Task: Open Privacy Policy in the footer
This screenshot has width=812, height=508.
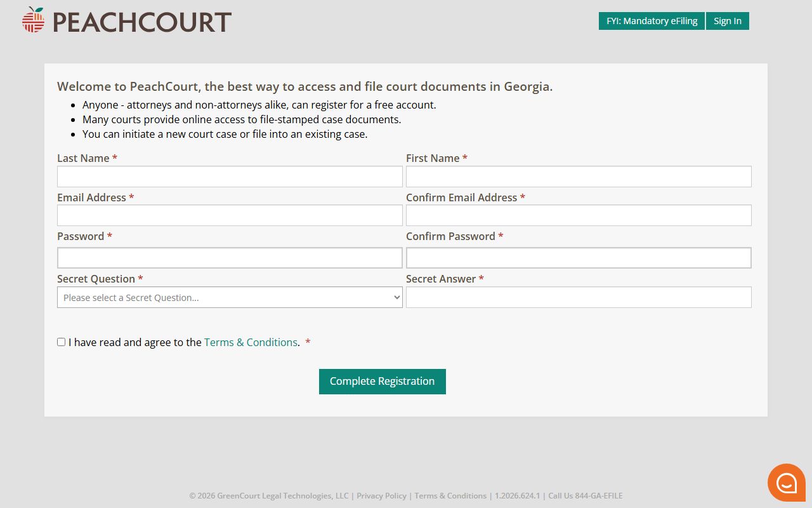Action: coord(381,496)
